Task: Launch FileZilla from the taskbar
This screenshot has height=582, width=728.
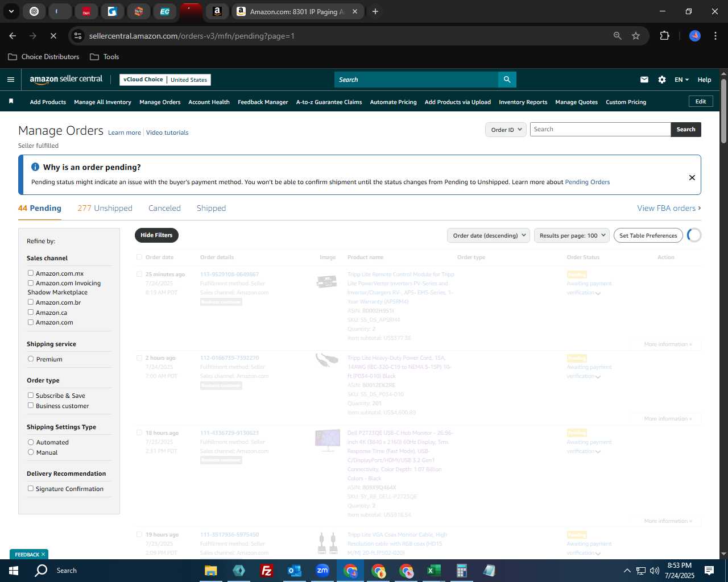Action: [x=267, y=571]
